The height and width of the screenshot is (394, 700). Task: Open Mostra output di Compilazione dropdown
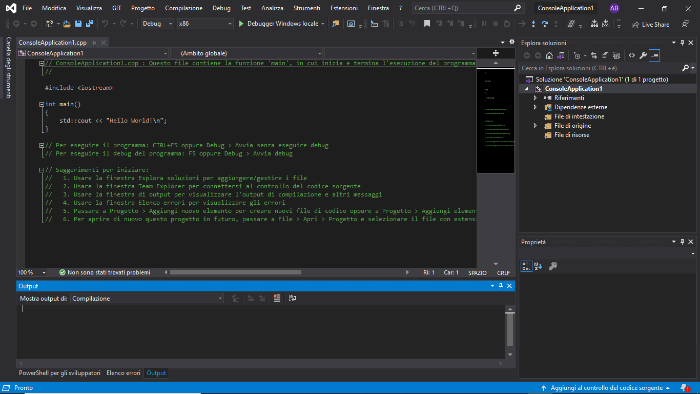(x=147, y=299)
